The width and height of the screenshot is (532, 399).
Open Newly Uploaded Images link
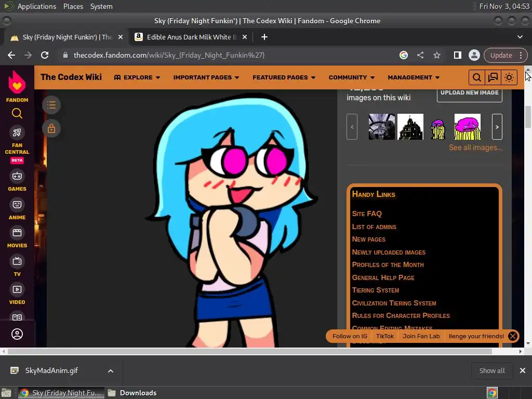[x=389, y=252]
